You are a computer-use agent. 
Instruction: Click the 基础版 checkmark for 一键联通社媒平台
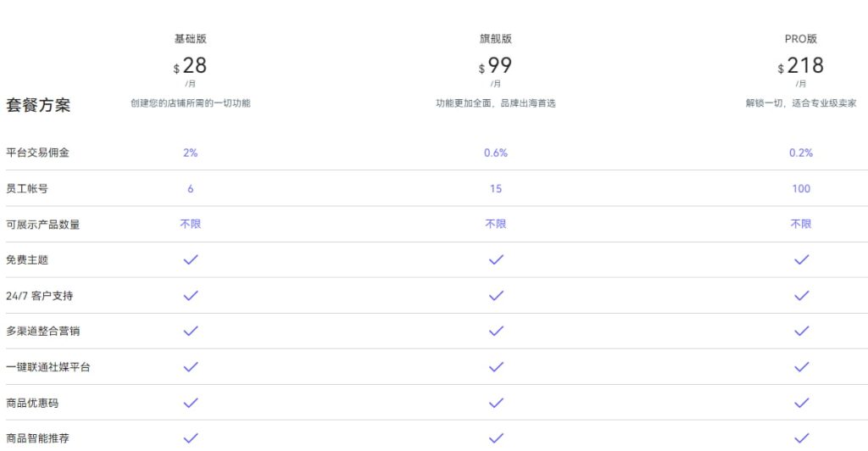191,367
